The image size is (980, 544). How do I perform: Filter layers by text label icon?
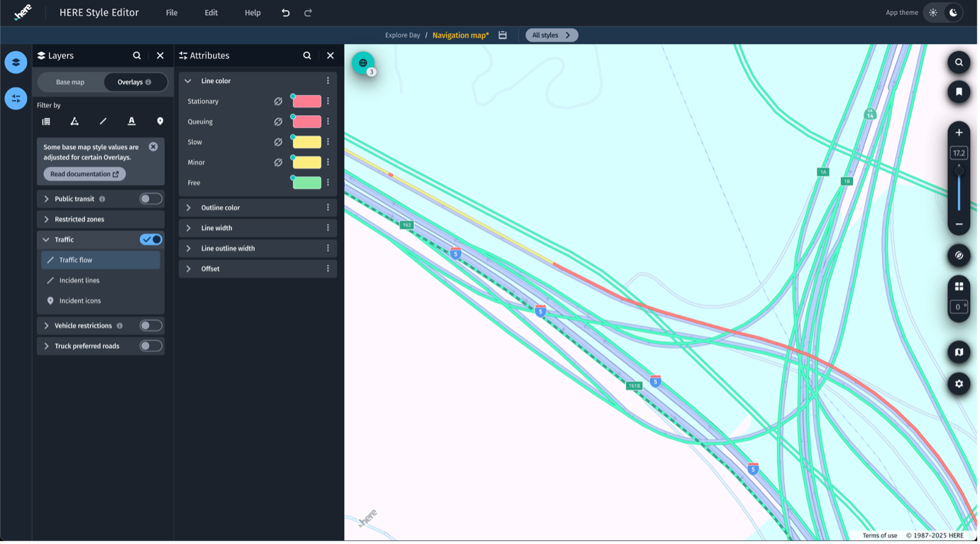click(x=132, y=121)
